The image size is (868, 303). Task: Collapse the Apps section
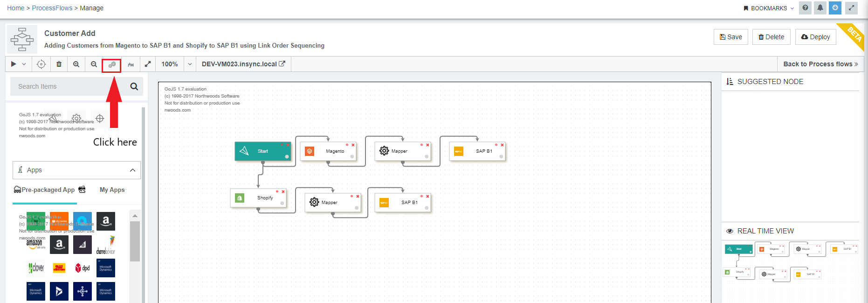click(x=132, y=170)
